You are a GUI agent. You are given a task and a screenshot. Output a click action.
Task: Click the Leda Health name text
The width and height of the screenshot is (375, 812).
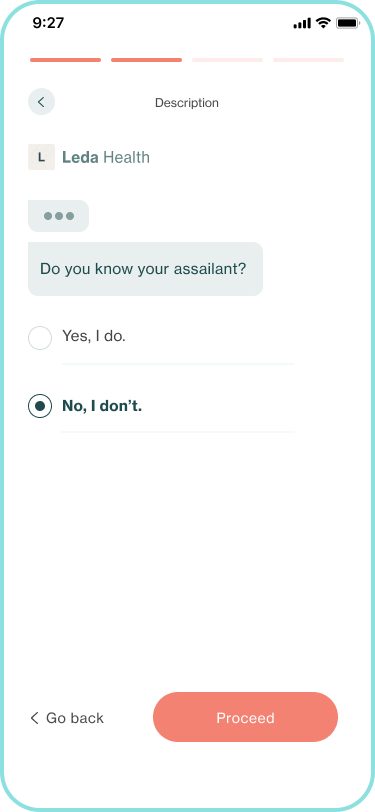click(106, 157)
